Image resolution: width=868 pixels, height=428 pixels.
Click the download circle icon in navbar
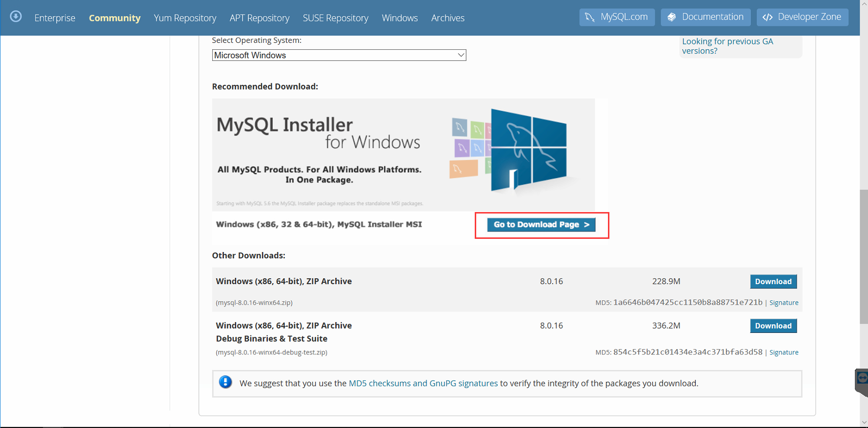click(x=16, y=17)
